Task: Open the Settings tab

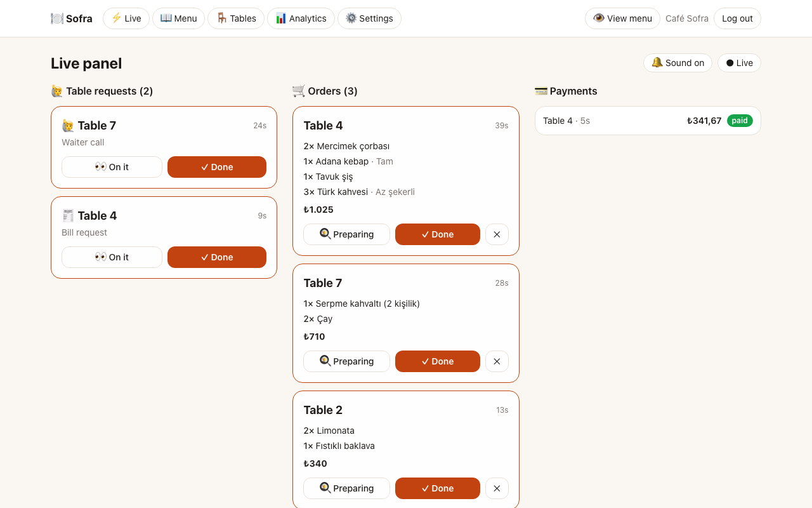Action: 369,18
